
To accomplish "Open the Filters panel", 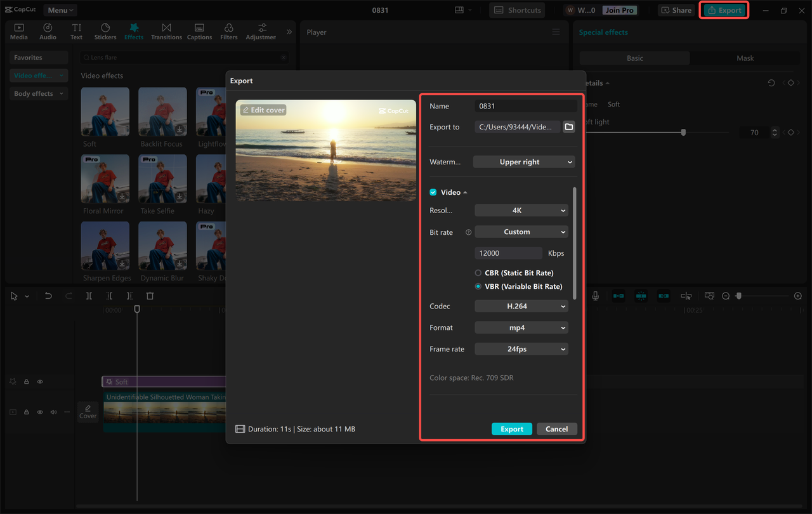I will tap(228, 30).
